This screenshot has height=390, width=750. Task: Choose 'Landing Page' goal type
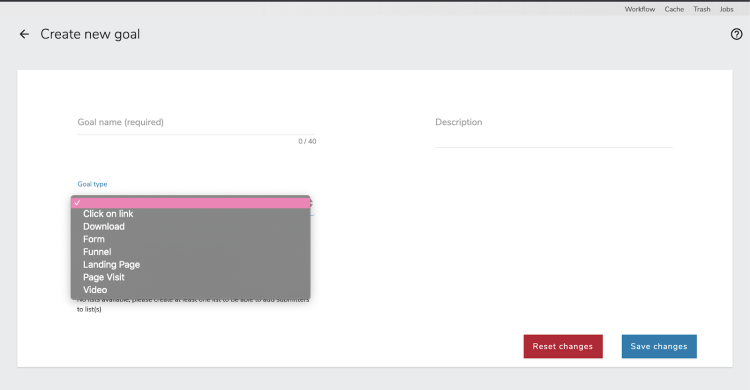[x=190, y=265]
